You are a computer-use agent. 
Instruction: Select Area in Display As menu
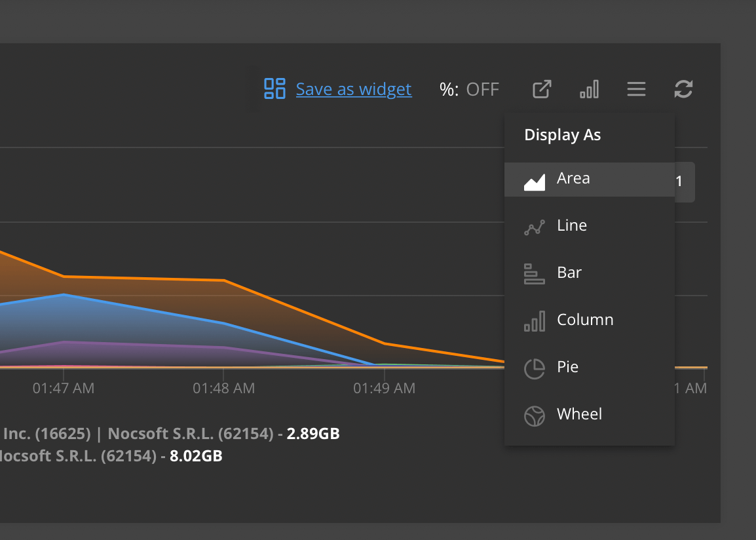(573, 179)
